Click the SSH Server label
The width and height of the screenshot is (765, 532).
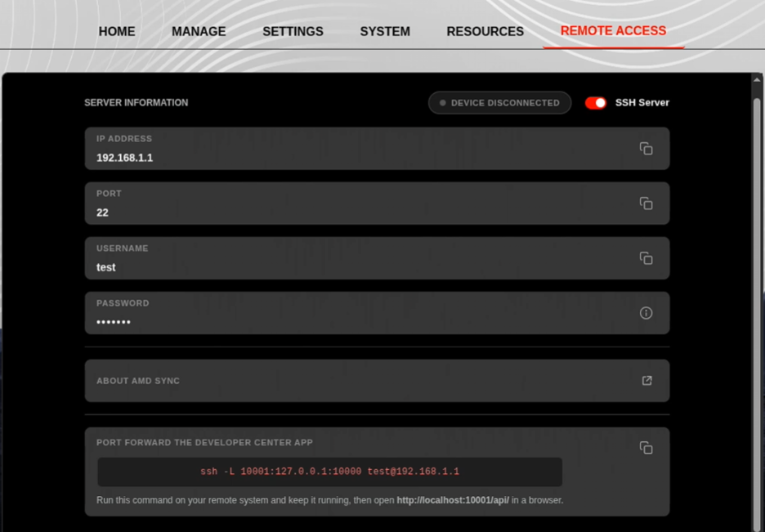click(x=642, y=103)
